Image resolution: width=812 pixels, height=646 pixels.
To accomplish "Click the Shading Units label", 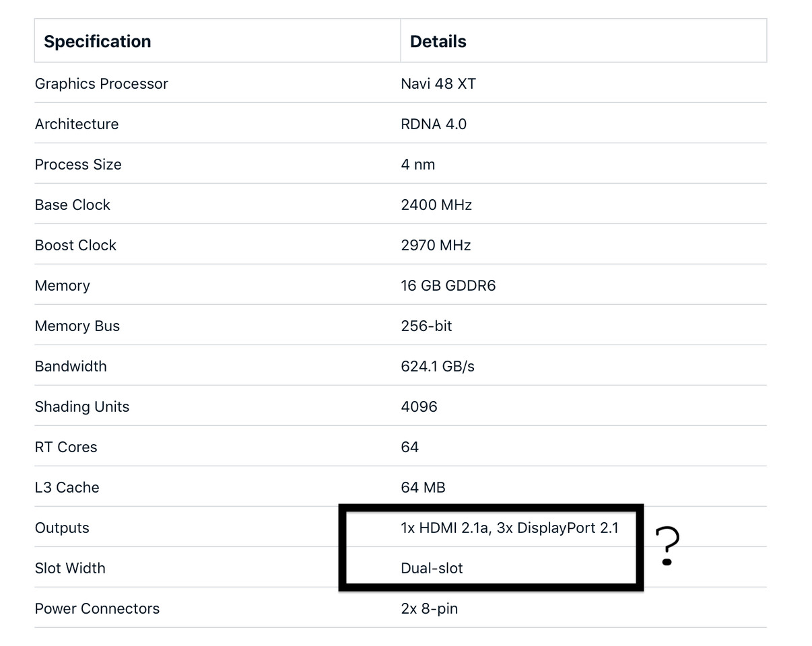I will click(x=82, y=407).
